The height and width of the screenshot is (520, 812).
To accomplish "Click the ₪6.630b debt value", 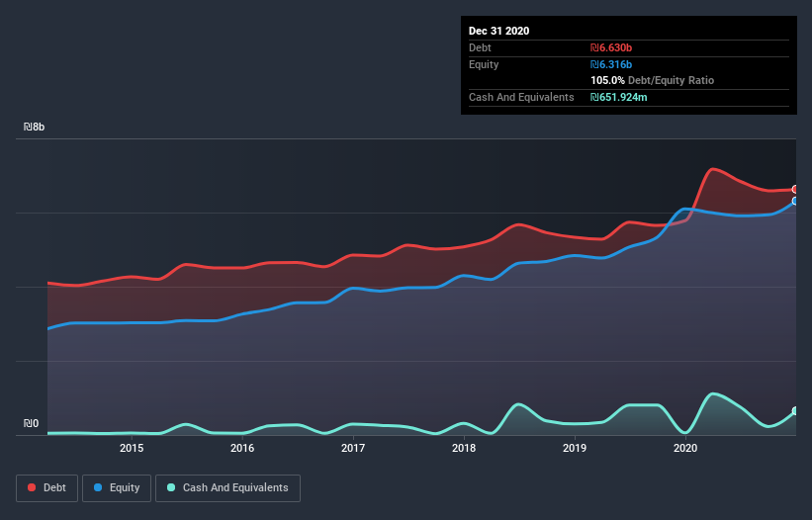I will (611, 47).
